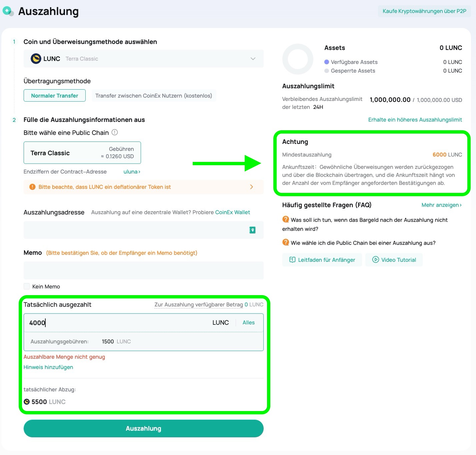Click the CoinEx logo icon
The width and height of the screenshot is (476, 455).
coord(8,11)
